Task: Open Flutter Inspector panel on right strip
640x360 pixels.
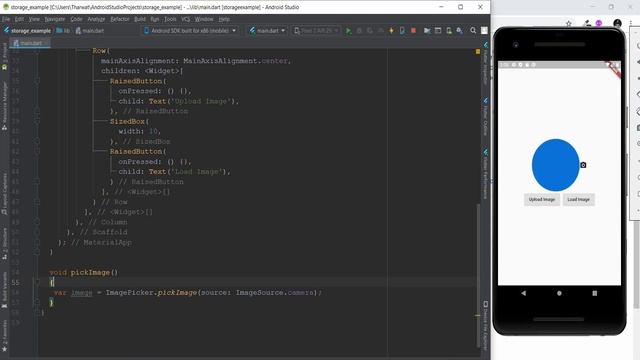Action: coord(486,63)
